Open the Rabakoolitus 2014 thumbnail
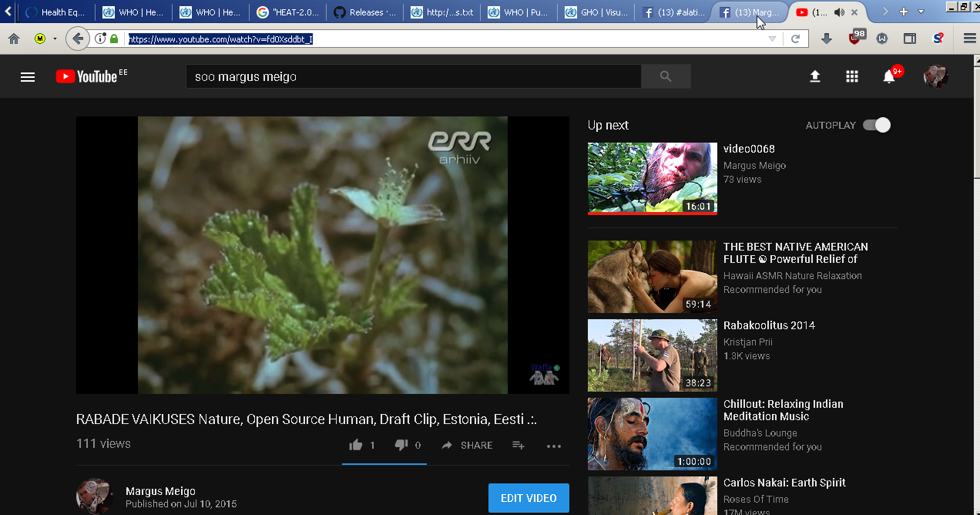This screenshot has height=515, width=980. click(x=653, y=355)
